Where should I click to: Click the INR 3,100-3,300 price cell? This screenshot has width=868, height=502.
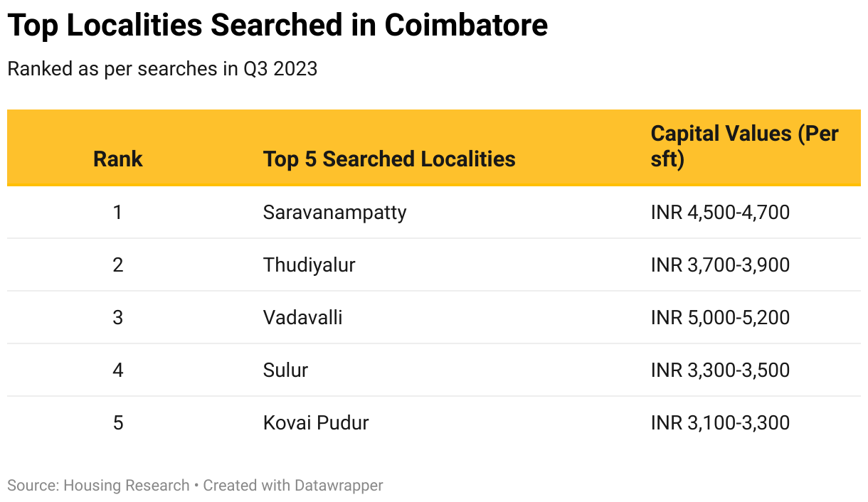pos(720,422)
